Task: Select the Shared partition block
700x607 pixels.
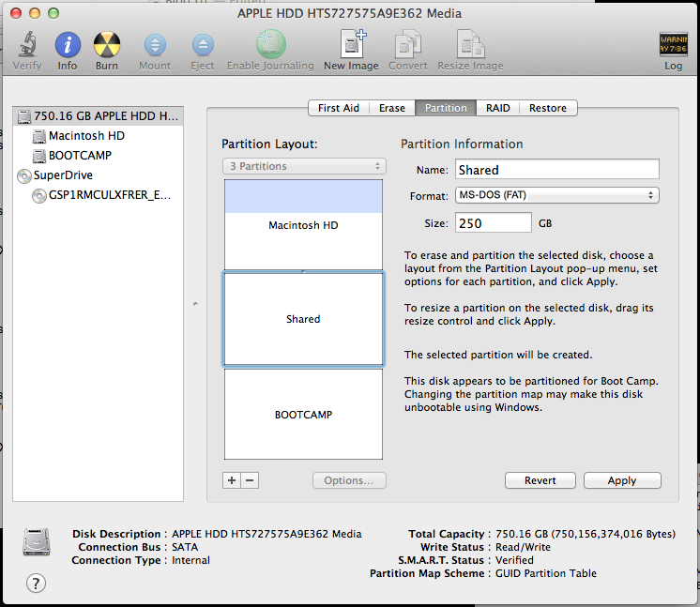Action: click(x=303, y=319)
